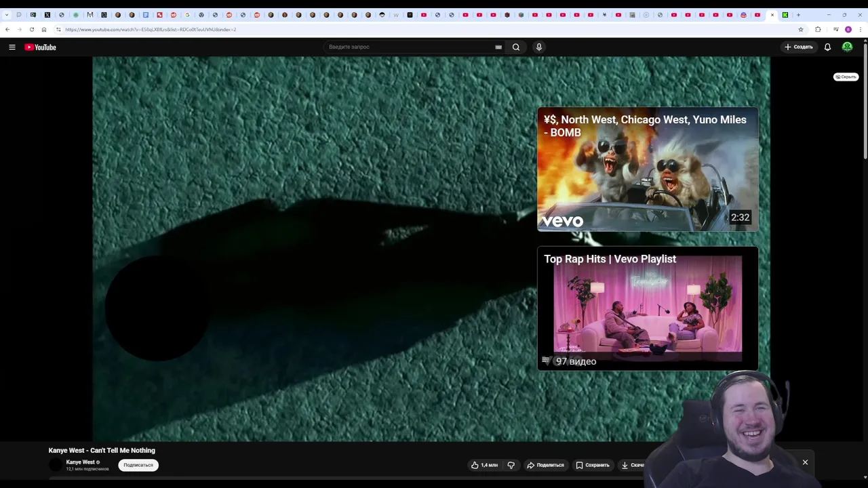Open the browser extensions puzzle icon

click(x=818, y=29)
